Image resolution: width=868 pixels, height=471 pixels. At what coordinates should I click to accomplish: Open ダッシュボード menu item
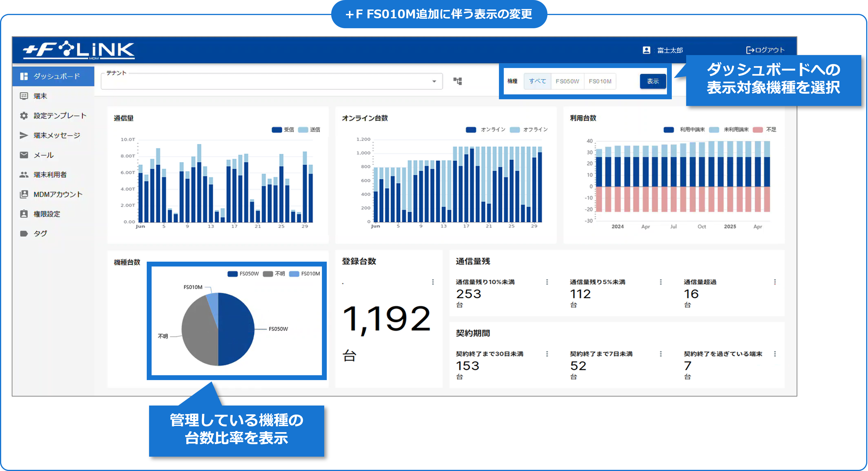coord(53,76)
